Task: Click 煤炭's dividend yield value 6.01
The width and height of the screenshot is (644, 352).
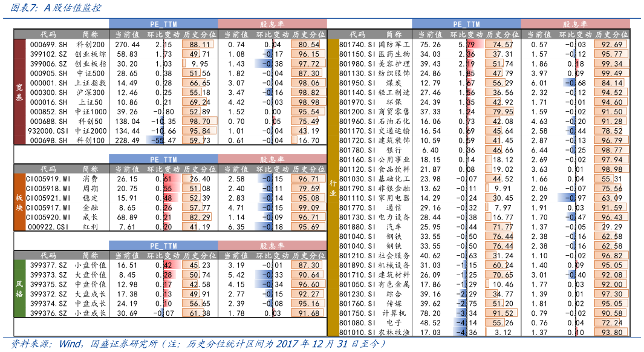Action: click(539, 83)
